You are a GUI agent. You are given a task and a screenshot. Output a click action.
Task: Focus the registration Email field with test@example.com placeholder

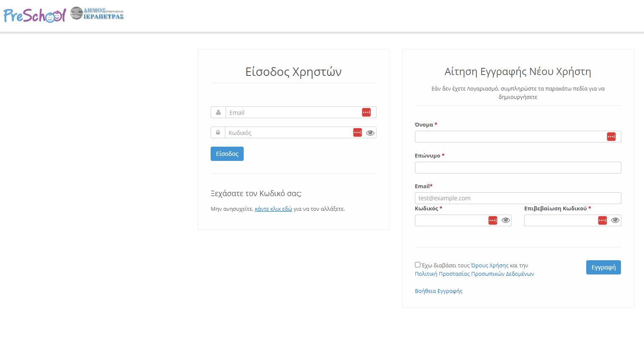[518, 198]
